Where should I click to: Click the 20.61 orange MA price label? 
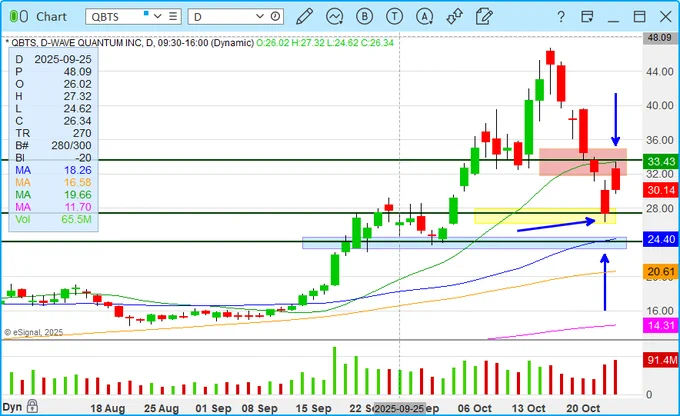tap(661, 272)
